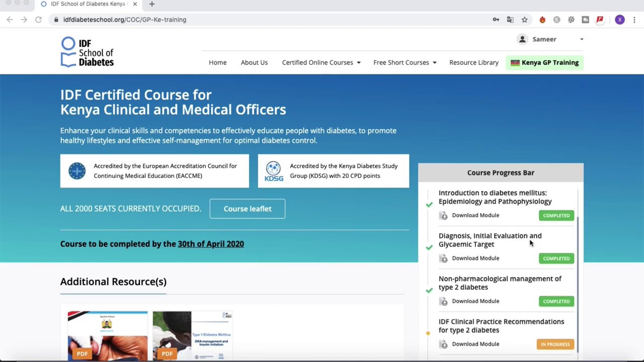Click the gray screen extension icon

(x=585, y=20)
